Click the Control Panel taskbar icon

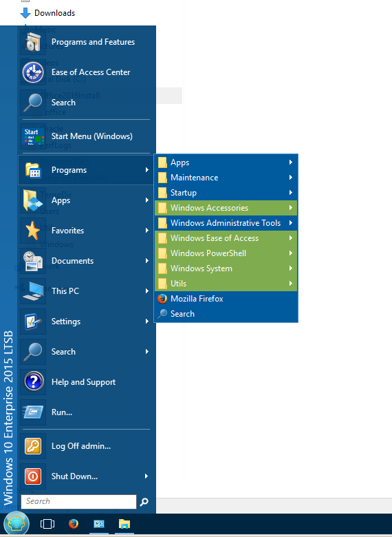point(99,524)
